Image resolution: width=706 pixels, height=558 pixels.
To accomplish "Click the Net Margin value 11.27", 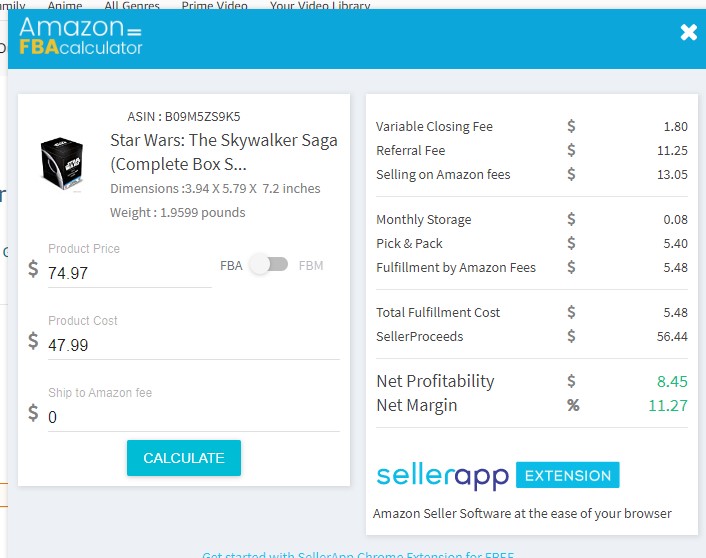I will point(668,405).
